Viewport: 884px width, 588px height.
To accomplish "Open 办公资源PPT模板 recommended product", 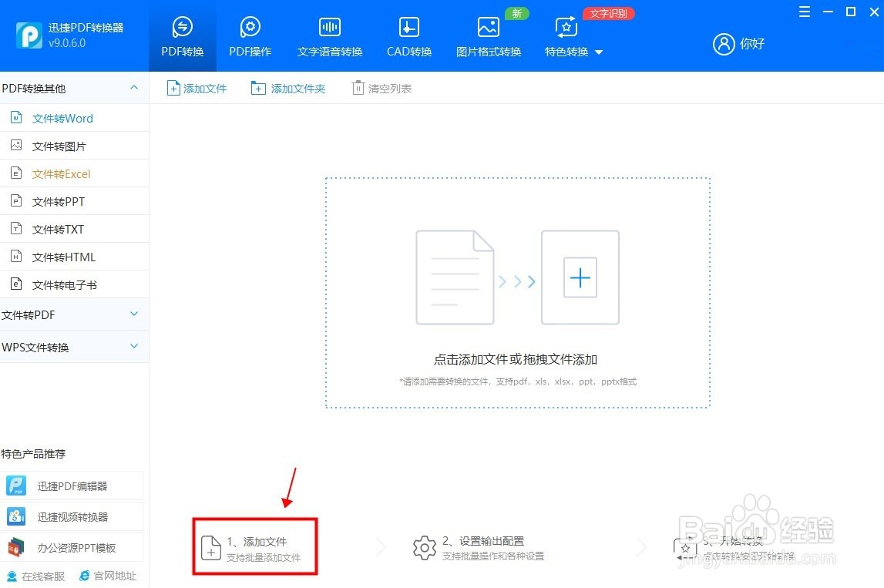I will tap(72, 547).
